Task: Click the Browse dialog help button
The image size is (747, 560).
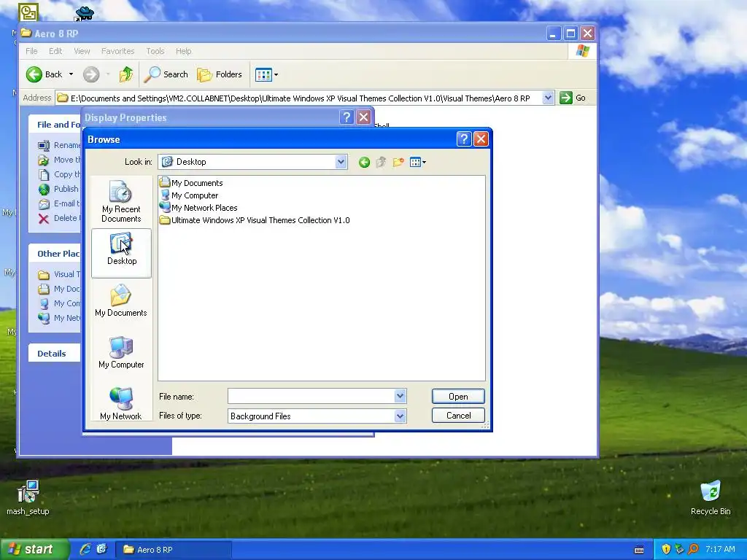Action: [464, 139]
